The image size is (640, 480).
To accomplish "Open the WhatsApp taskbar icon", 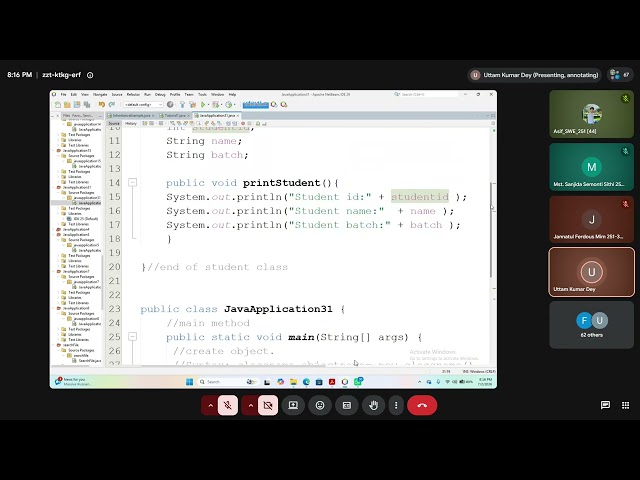I will [358, 382].
